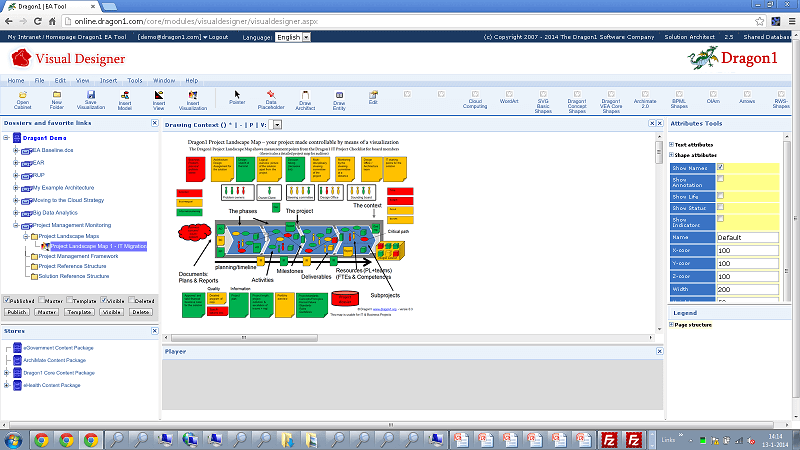Choose Insert View in the toolbar
The image size is (800, 450).
tap(159, 100)
